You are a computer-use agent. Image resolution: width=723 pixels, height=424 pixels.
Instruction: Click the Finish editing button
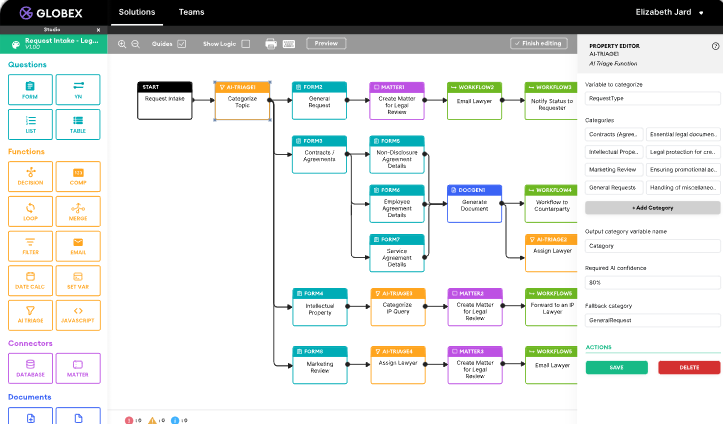[x=538, y=44]
